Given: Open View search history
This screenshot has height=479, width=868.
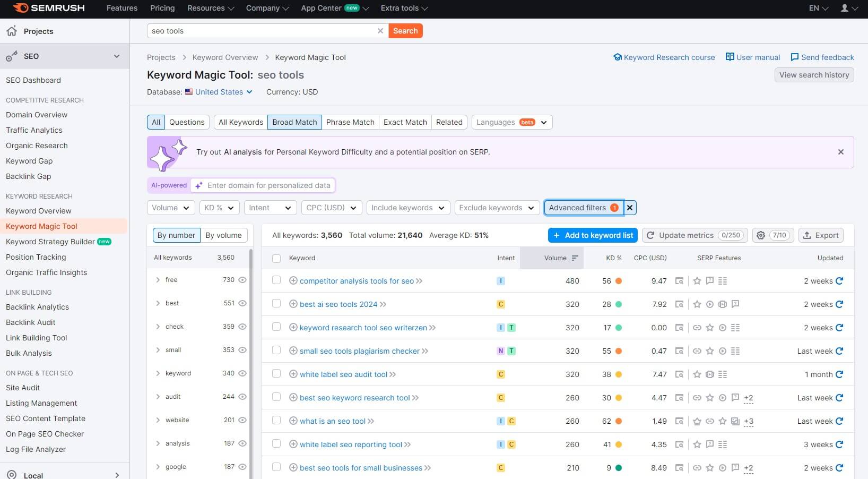Looking at the screenshot, I should [814, 75].
